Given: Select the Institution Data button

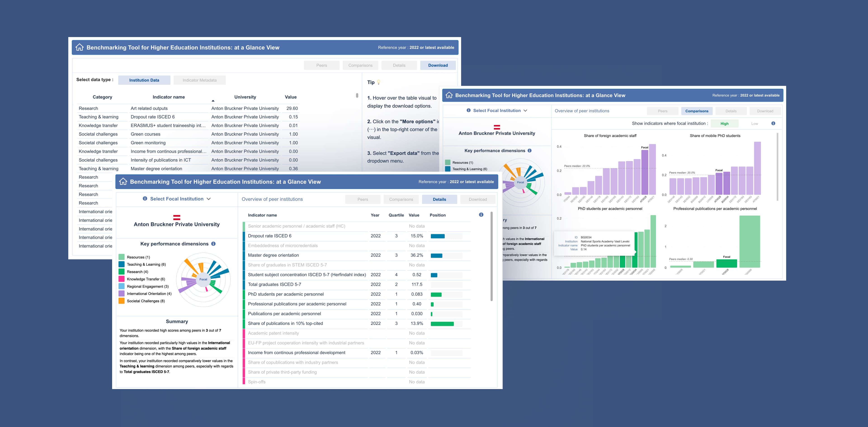Looking at the screenshot, I should pyautogui.click(x=144, y=80).
